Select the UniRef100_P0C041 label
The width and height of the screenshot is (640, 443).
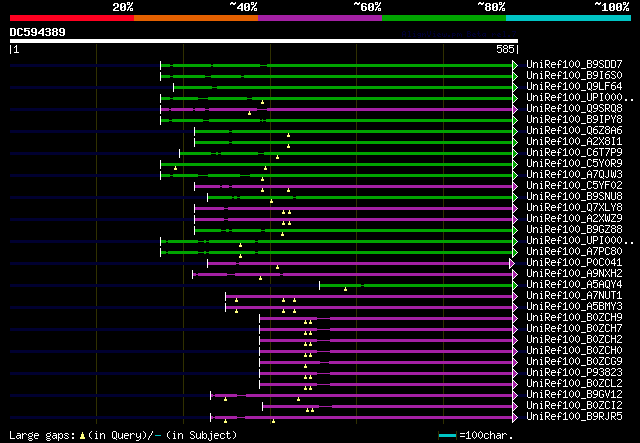coord(574,263)
